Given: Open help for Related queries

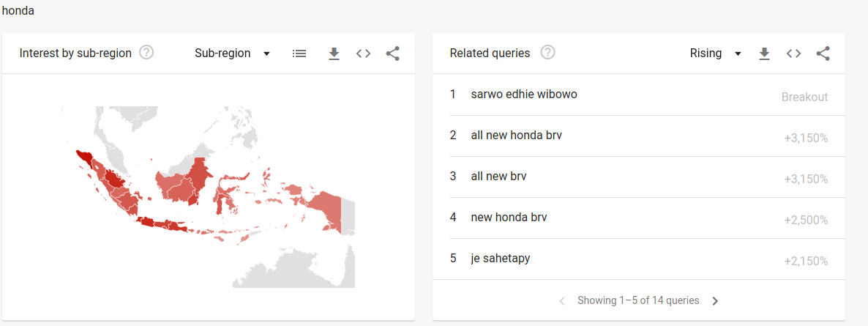Looking at the screenshot, I should (x=547, y=53).
